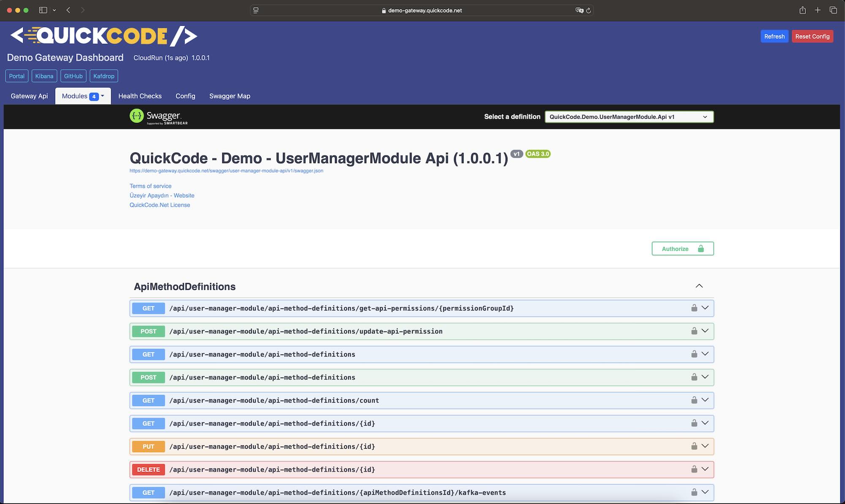
Task: Open Safari sidebar toggle
Action: (43, 10)
